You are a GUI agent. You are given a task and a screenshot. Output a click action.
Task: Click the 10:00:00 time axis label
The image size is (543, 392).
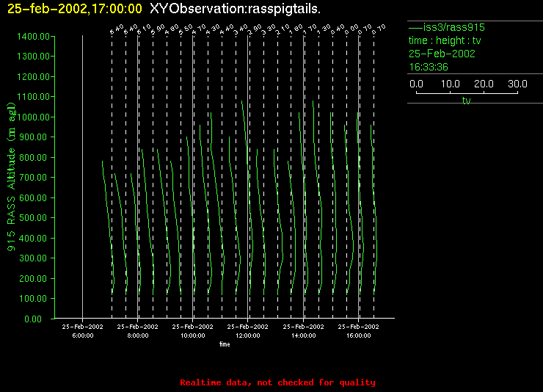[x=193, y=335]
